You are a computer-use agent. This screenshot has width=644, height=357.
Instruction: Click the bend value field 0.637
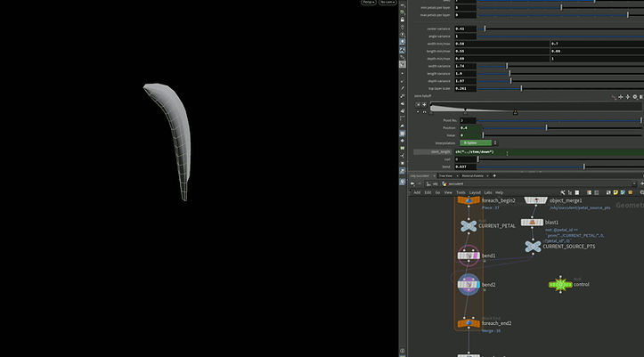click(x=465, y=166)
